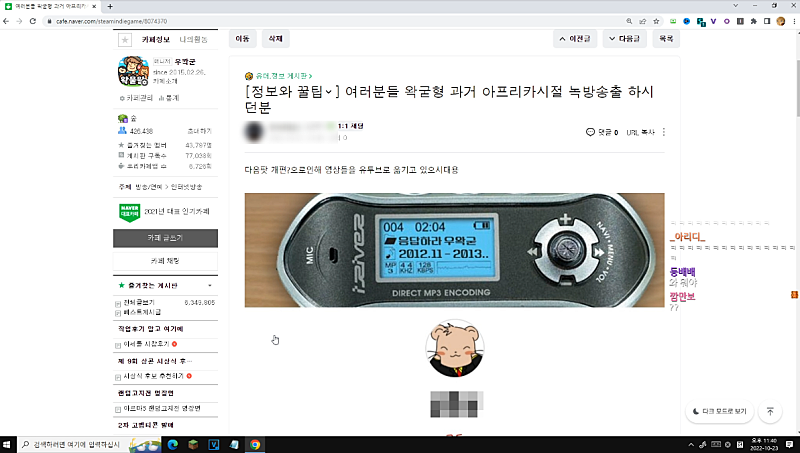Go to next post with 다음글

624,39
